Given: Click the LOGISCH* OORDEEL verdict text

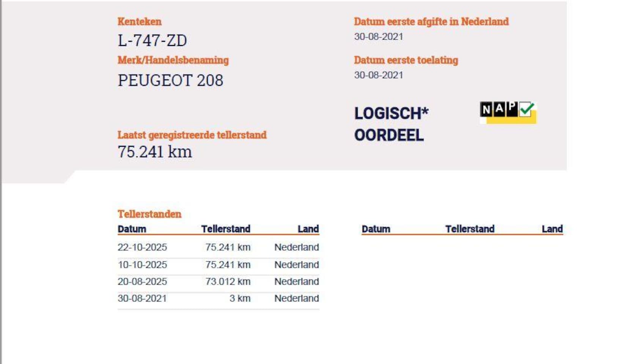Looking at the screenshot, I should tap(391, 124).
